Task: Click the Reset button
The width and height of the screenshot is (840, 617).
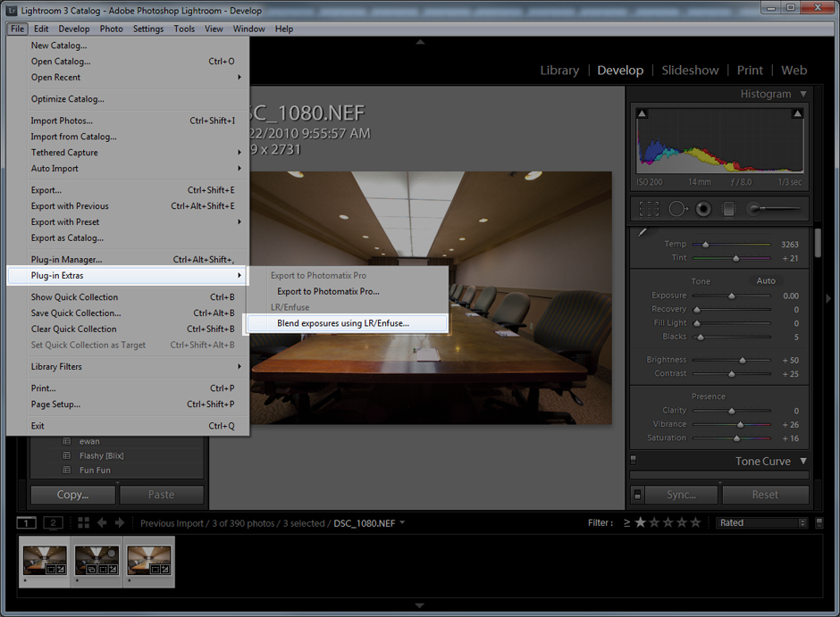Action: [765, 495]
